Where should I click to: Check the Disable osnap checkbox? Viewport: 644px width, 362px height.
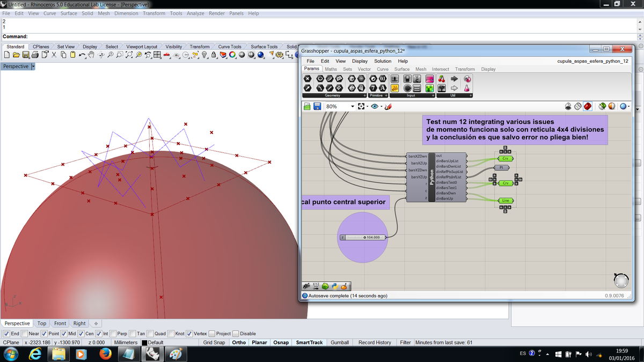tap(236, 334)
